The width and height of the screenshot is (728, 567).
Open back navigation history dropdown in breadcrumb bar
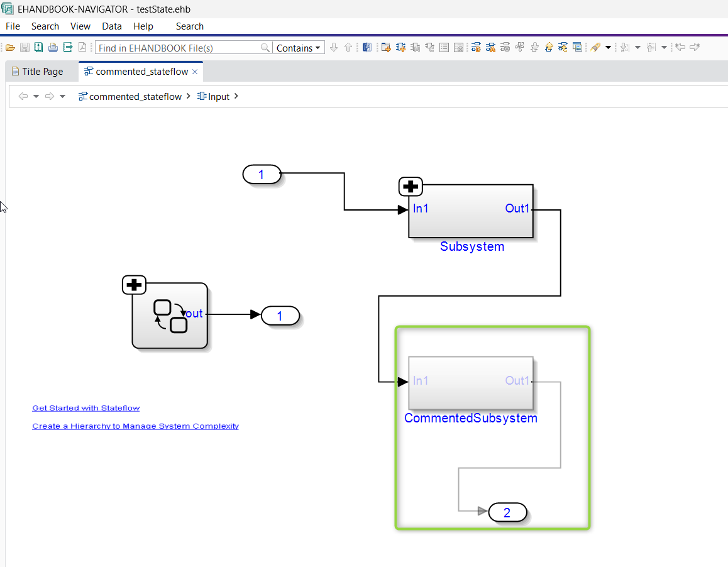click(36, 97)
